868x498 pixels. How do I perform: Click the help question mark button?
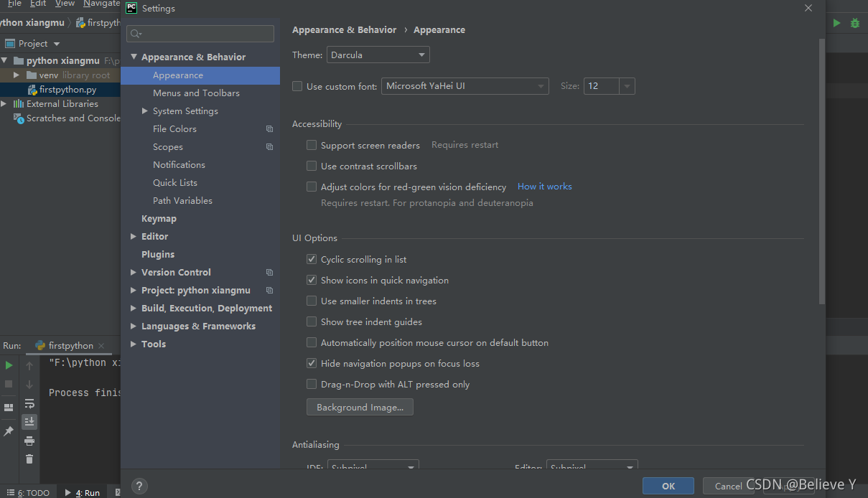[140, 486]
